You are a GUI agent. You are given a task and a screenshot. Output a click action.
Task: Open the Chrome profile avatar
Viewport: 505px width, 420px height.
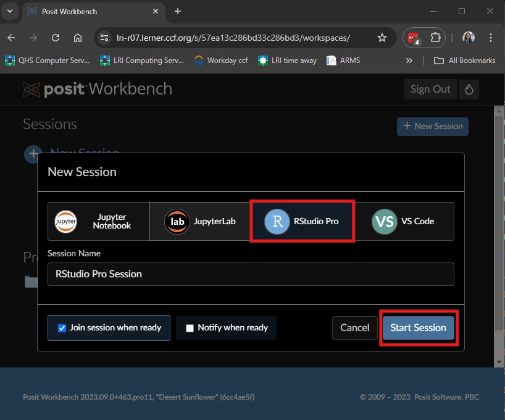point(469,38)
